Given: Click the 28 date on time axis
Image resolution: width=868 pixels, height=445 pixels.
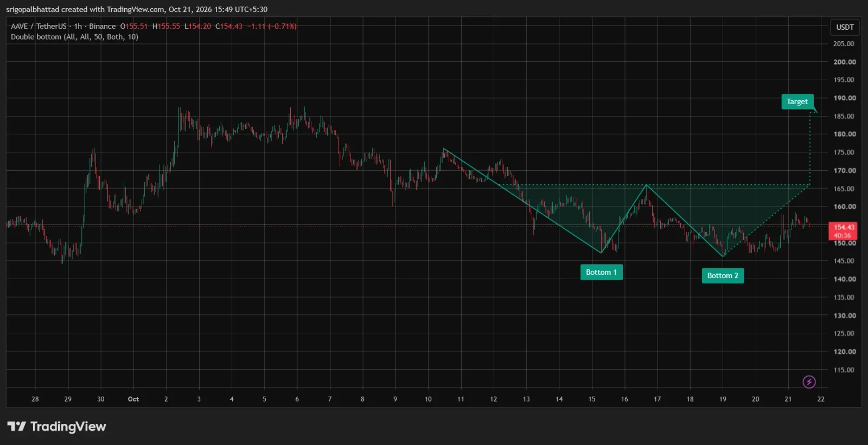Looking at the screenshot, I should [x=35, y=399].
